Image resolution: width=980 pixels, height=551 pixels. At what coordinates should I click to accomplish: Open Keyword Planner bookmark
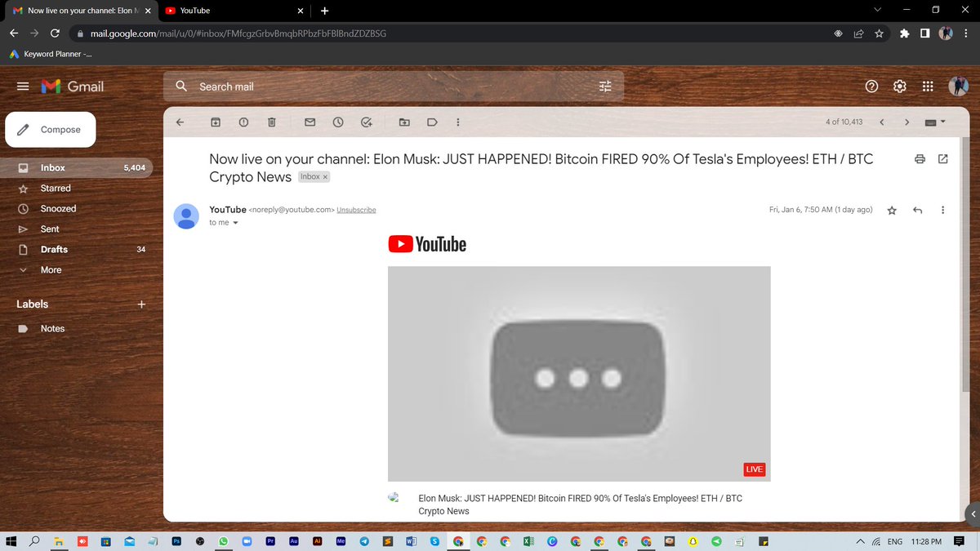[51, 55]
